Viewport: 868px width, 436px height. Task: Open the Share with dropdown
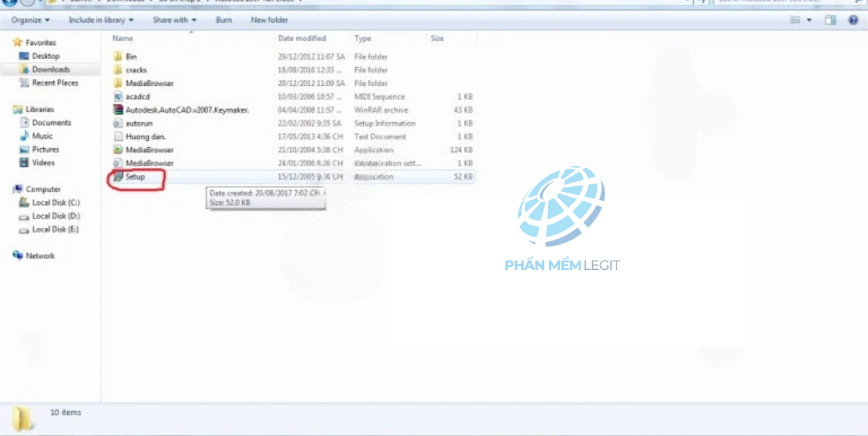(174, 21)
